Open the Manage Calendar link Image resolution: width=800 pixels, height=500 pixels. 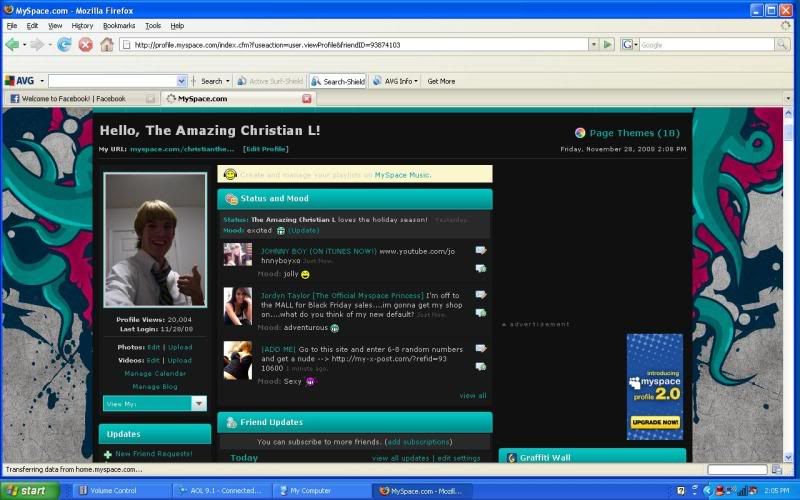155,373
